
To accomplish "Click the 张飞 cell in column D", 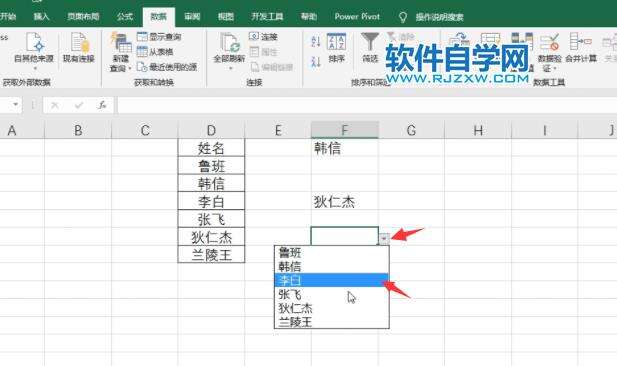I will coord(211,219).
